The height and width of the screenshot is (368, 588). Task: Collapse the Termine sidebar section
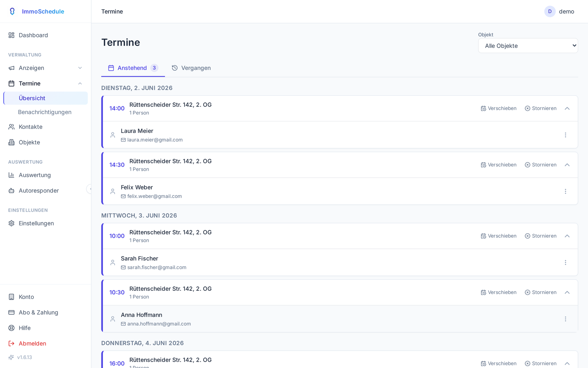point(80,84)
